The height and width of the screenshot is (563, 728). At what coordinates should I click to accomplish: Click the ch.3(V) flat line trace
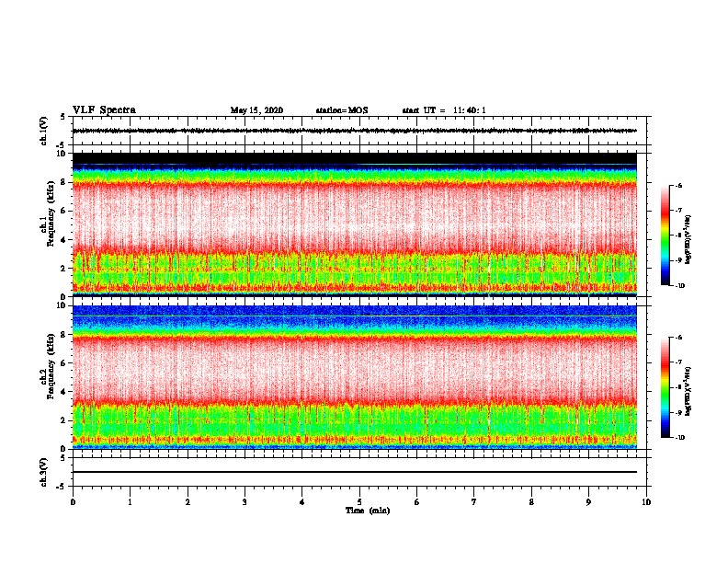(x=355, y=472)
